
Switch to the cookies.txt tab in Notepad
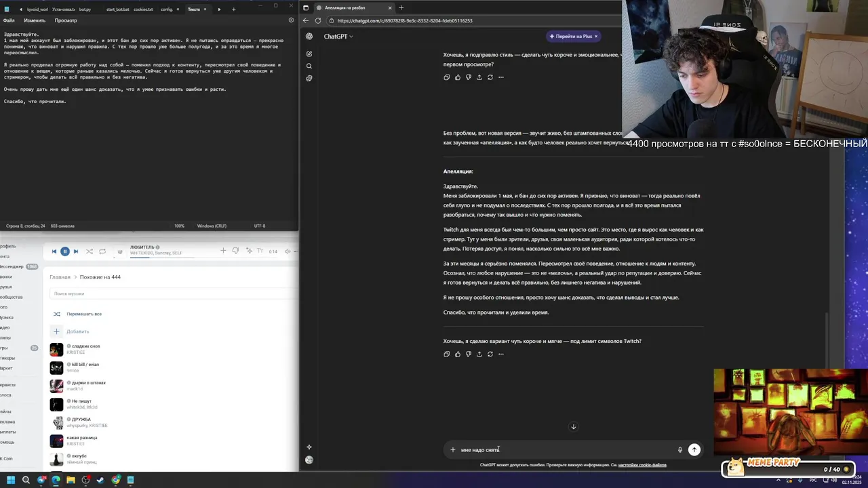pyautogui.click(x=143, y=9)
